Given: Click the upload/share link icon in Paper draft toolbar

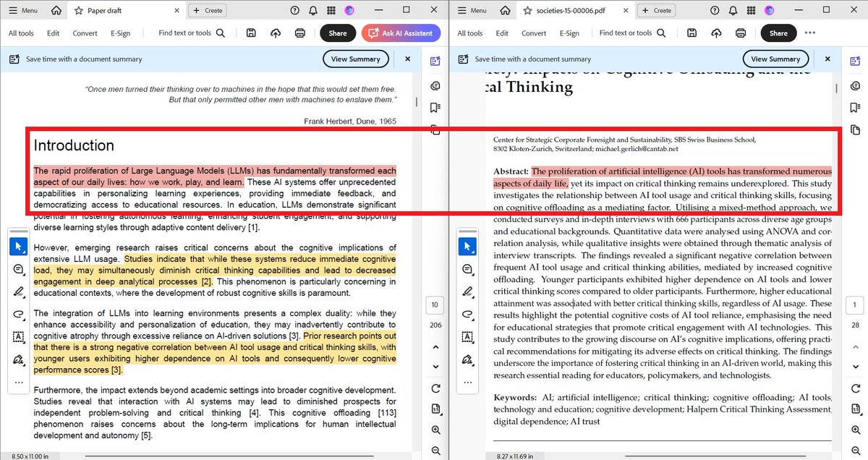Looking at the screenshot, I should pyautogui.click(x=275, y=33).
